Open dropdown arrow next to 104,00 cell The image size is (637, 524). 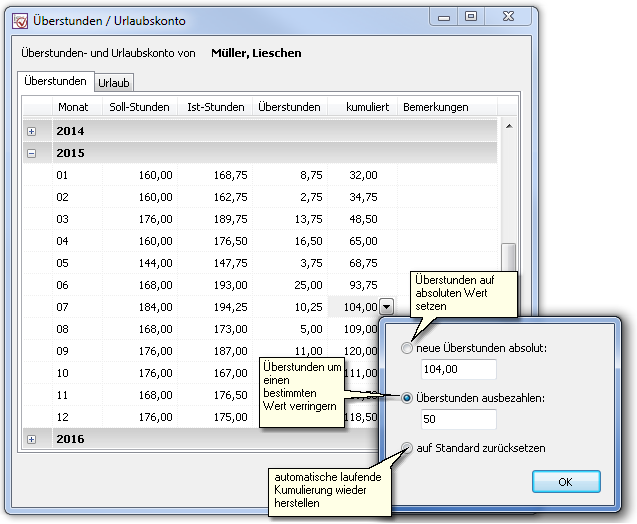coord(388,307)
